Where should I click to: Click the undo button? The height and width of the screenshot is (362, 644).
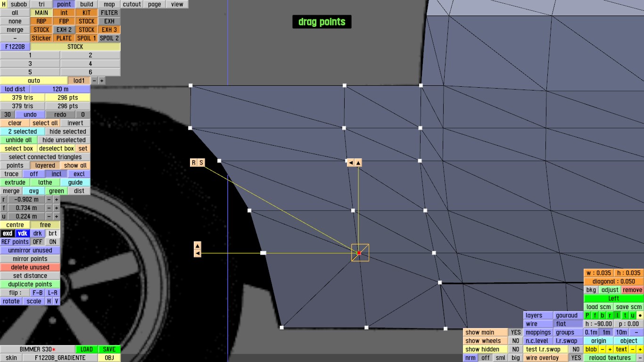point(30,115)
